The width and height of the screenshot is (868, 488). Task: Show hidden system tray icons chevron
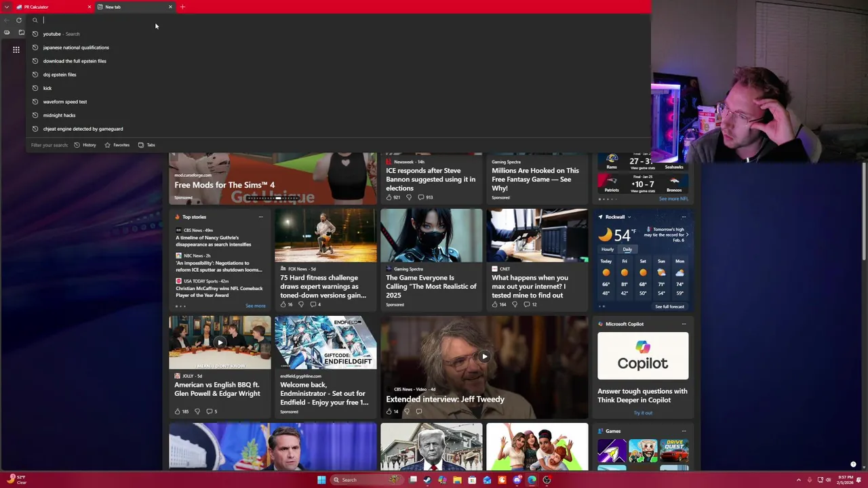click(x=798, y=480)
